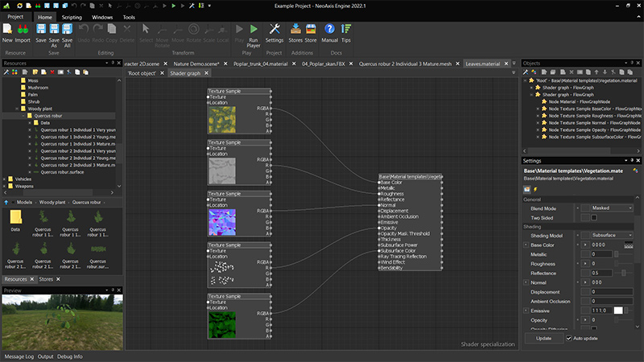
Task: Open the Manual help icon
Action: coord(329,29)
